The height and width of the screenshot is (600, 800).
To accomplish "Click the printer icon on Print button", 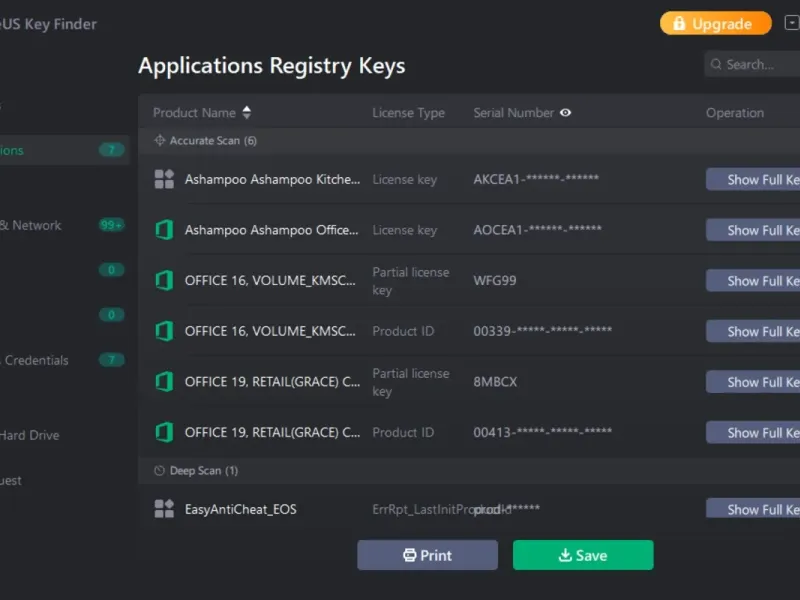I will [x=409, y=555].
